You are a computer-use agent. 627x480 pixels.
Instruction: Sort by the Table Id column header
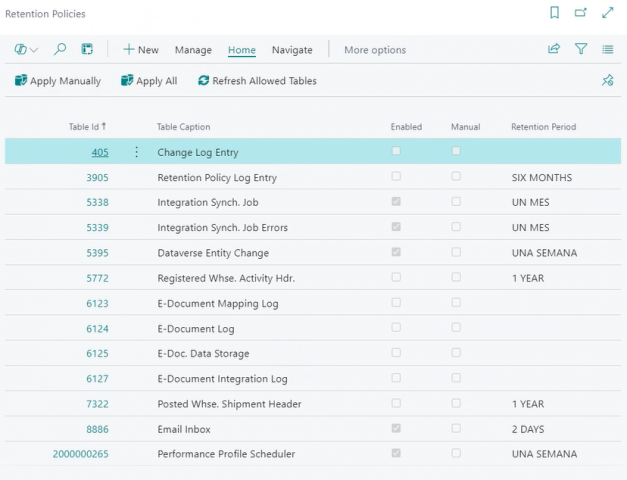click(84, 127)
